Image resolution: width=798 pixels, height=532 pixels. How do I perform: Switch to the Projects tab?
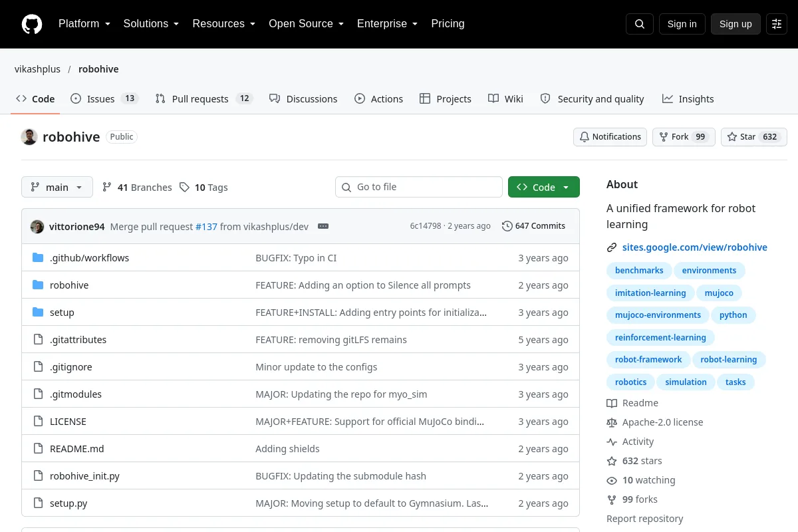point(446,99)
